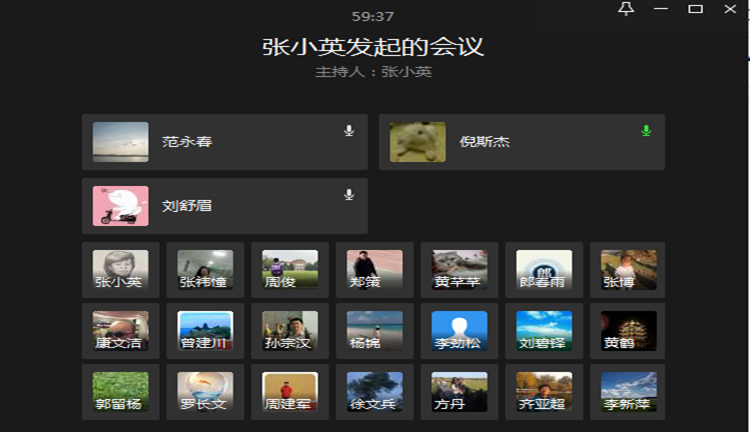The image size is (750, 432).
Task: Click the 59:37 meeting timer
Action: 373,16
